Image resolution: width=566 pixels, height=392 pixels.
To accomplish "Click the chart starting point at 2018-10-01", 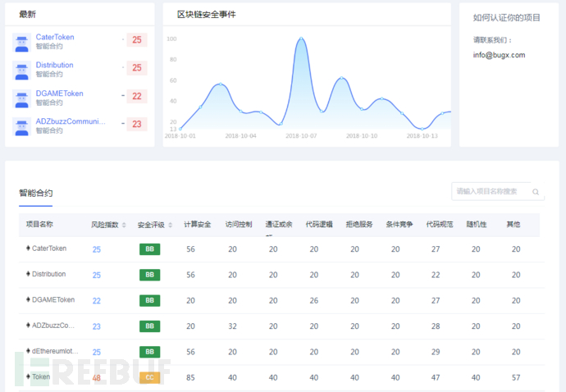I will [x=180, y=129].
